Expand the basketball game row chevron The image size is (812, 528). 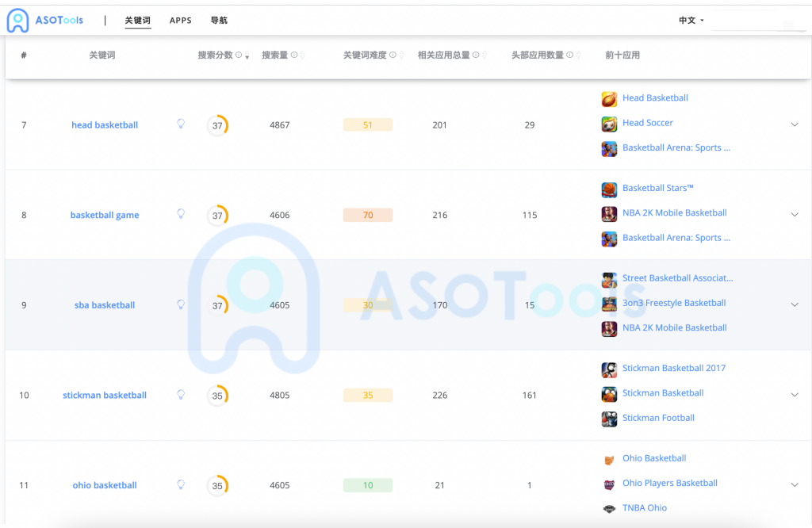795,215
